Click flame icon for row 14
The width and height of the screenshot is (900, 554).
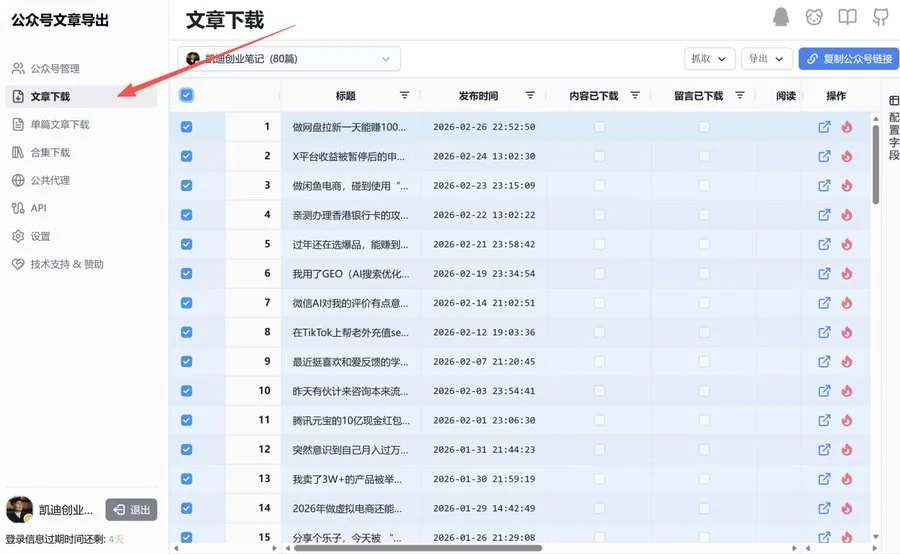847,507
